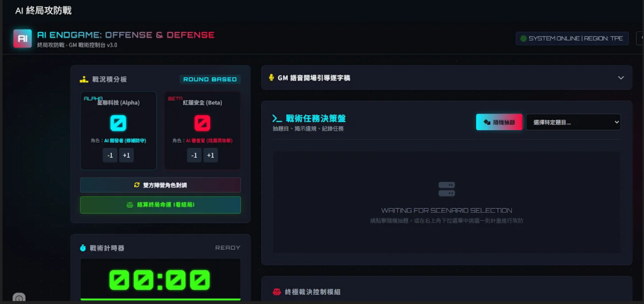Image resolution: width=644 pixels, height=304 pixels.
Task: Click the SYSTEM ONLINE | REGION: TPE badge
Action: [572, 38]
